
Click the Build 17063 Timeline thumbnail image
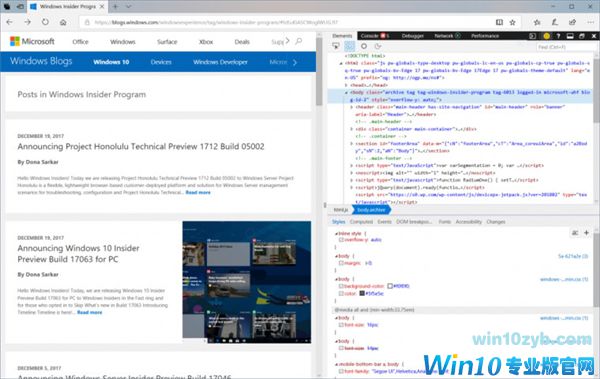247,282
